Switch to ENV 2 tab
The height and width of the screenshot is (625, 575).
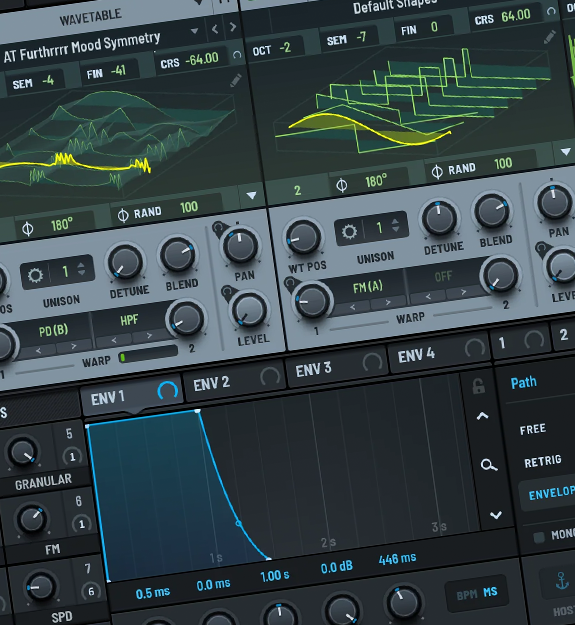[234, 381]
